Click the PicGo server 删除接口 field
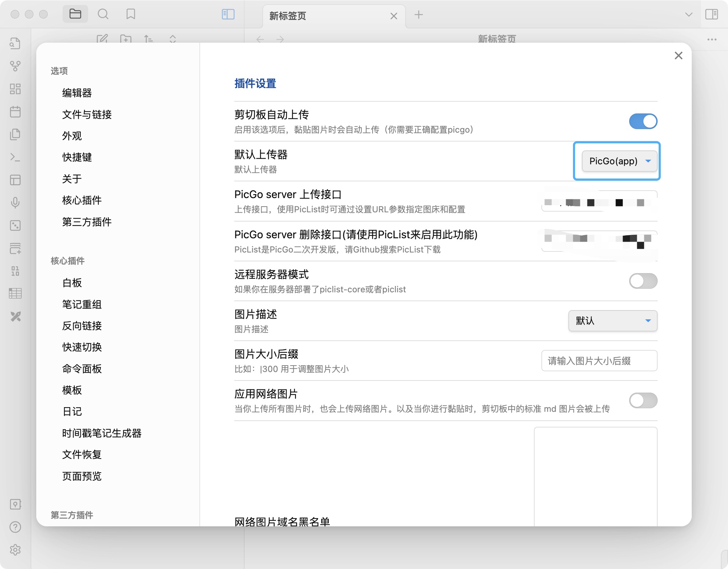This screenshot has height=569, width=728. pos(599,241)
